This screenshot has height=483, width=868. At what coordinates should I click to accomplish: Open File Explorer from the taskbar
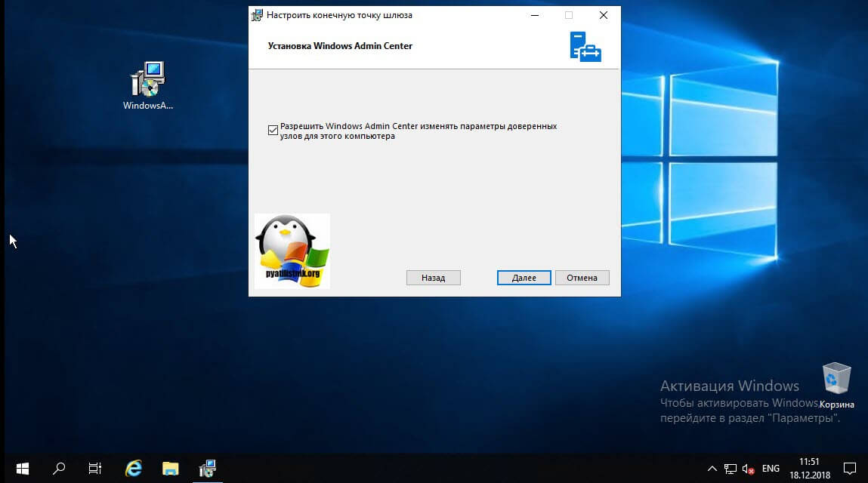coord(171,469)
